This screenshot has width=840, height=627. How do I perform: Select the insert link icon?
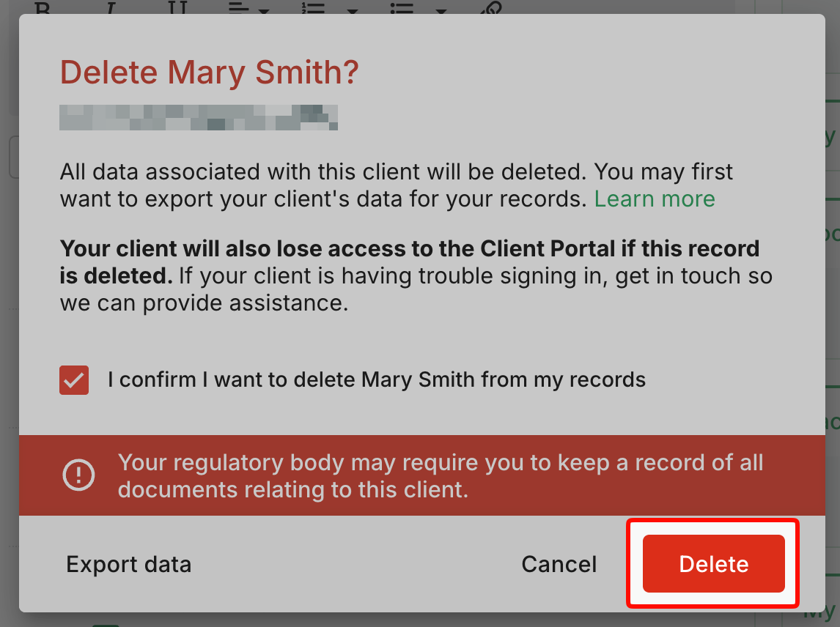491,7
